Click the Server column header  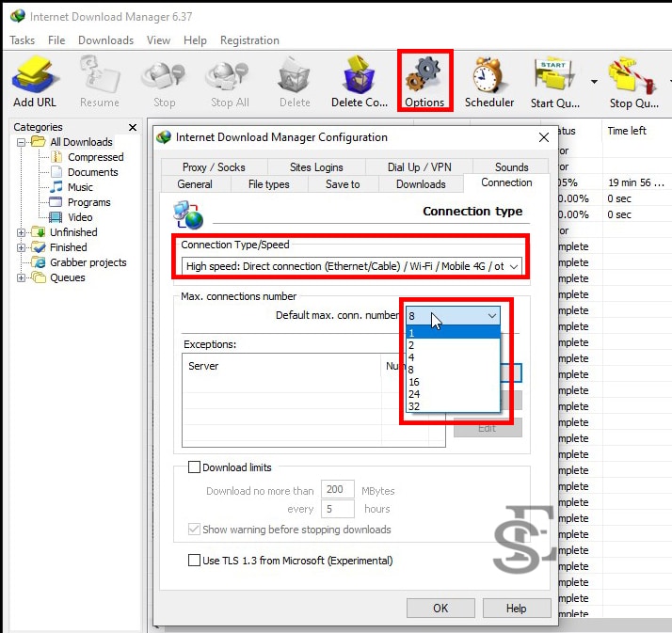click(282, 366)
